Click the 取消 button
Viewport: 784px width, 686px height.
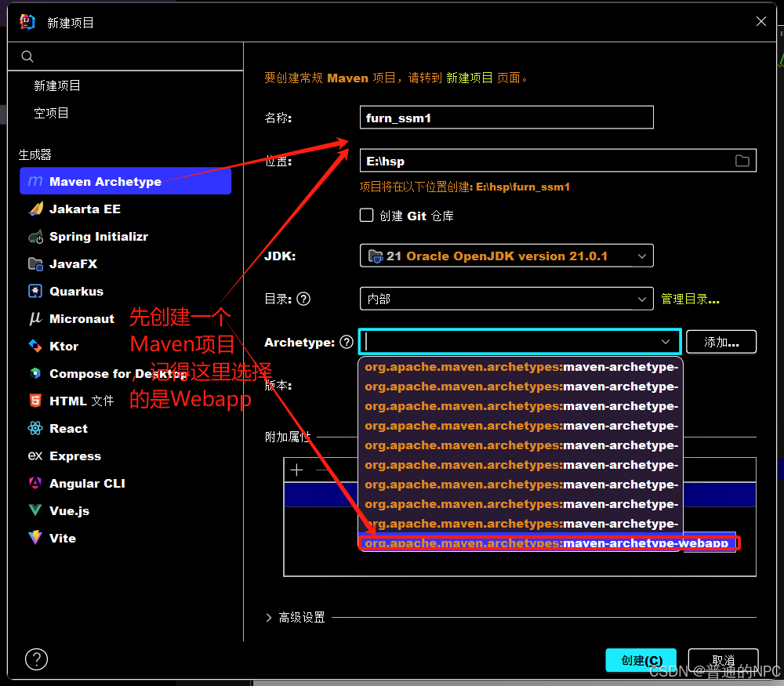click(x=723, y=660)
